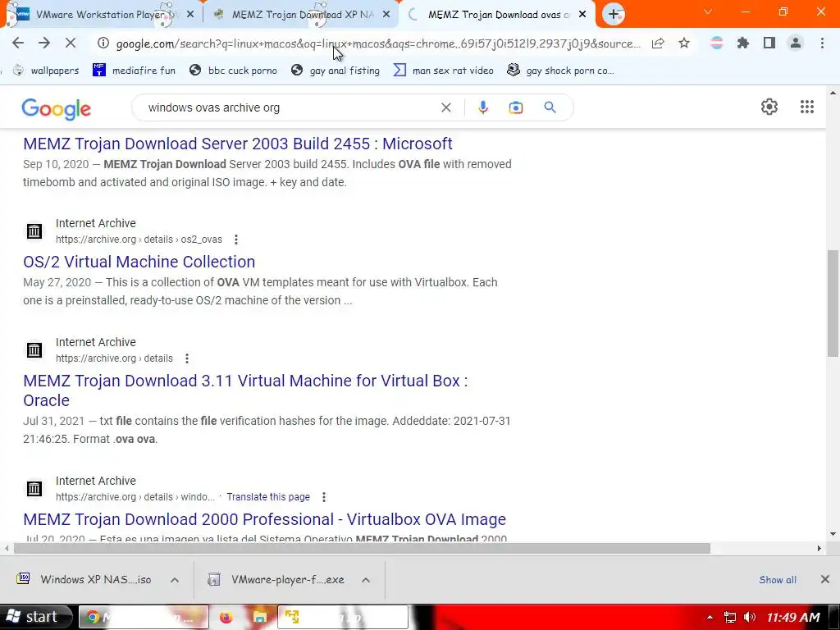
Task: Open MEMZ Trojan Download 3.11 Virtual Machine result
Action: pyautogui.click(x=245, y=390)
